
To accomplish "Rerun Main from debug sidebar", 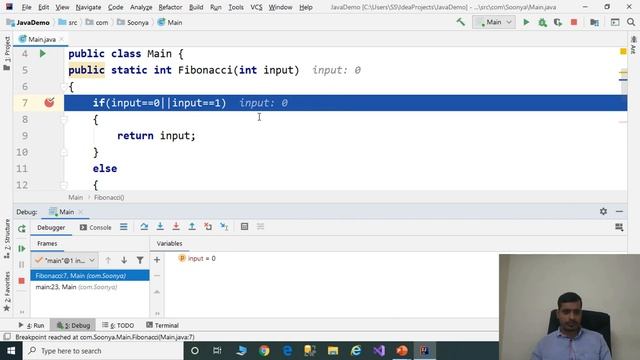I will [x=22, y=229].
